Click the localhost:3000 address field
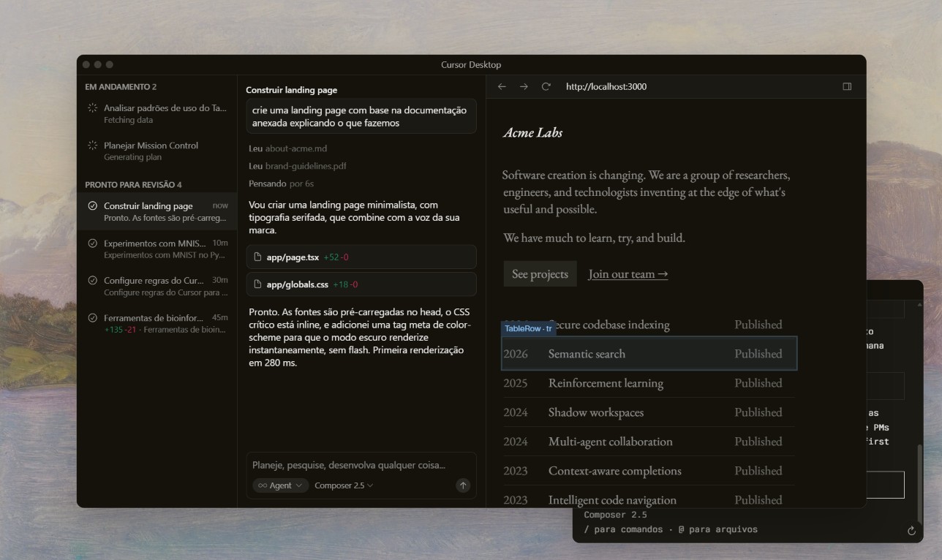The image size is (942, 560). [606, 86]
